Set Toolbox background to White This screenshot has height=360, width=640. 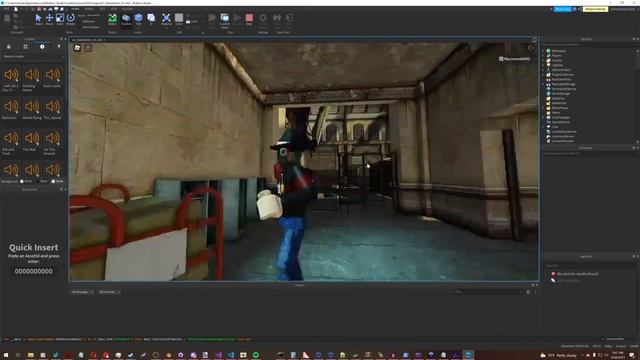point(26,181)
